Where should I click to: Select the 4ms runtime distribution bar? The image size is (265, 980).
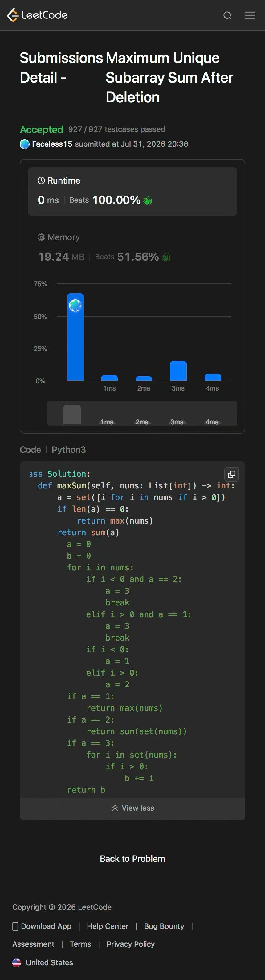tap(213, 377)
